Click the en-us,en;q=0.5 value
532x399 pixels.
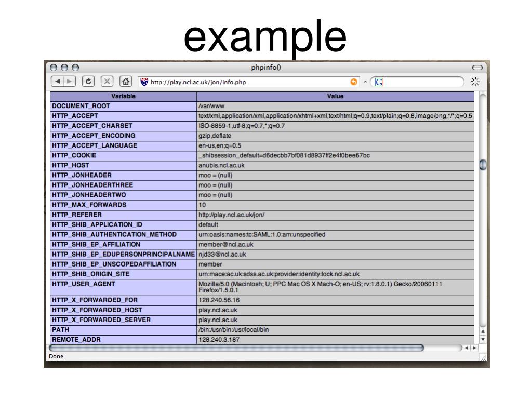[335, 145]
